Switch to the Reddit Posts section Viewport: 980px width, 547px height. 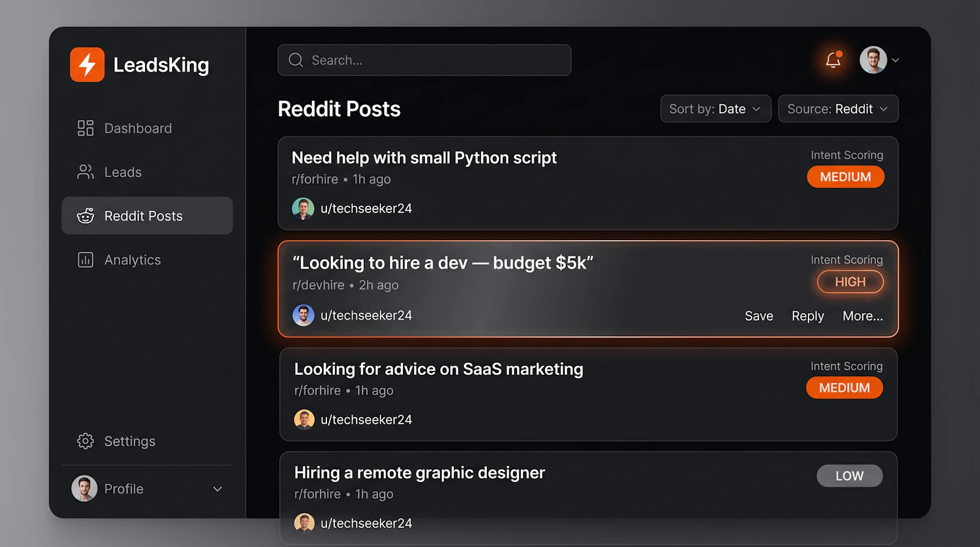tap(143, 216)
